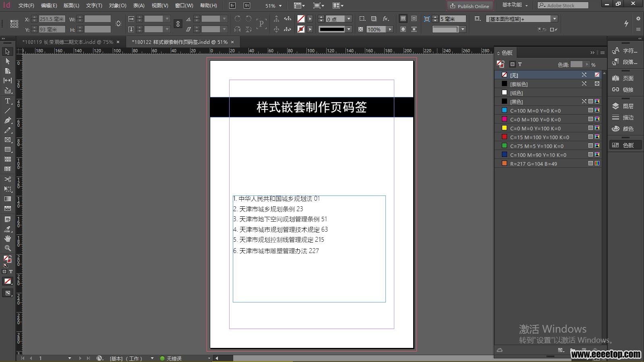Close the 180122 样式嵌套制作页码签.indd tab

pyautogui.click(x=232, y=42)
